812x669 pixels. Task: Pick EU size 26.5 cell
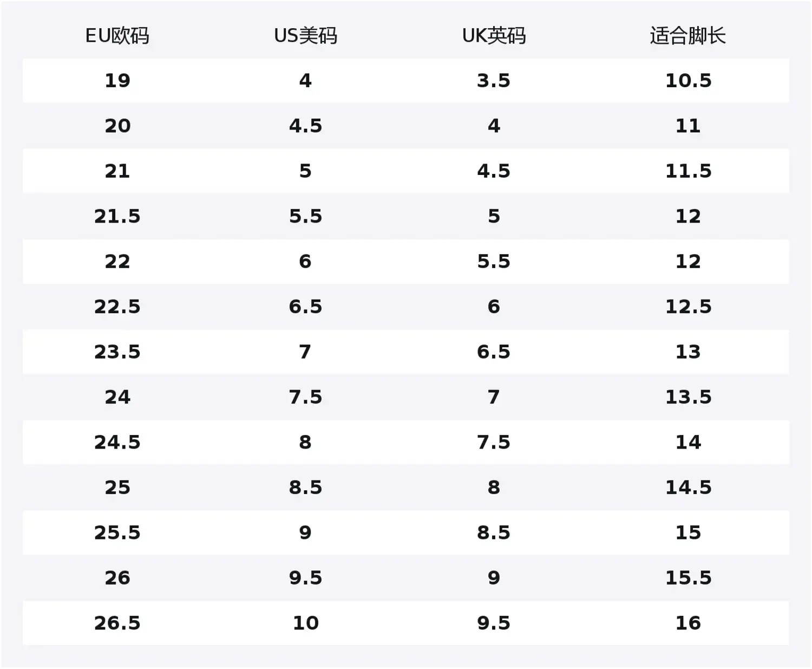coord(117,623)
